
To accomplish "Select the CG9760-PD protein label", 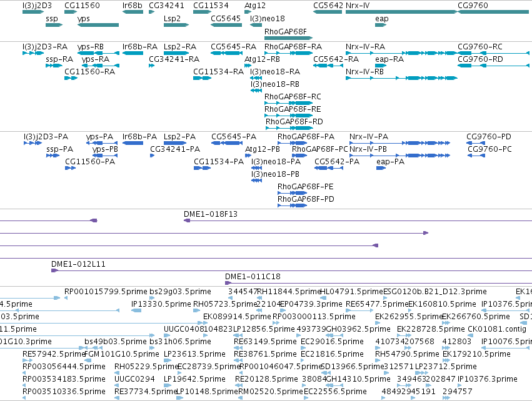I will [x=489, y=137].
